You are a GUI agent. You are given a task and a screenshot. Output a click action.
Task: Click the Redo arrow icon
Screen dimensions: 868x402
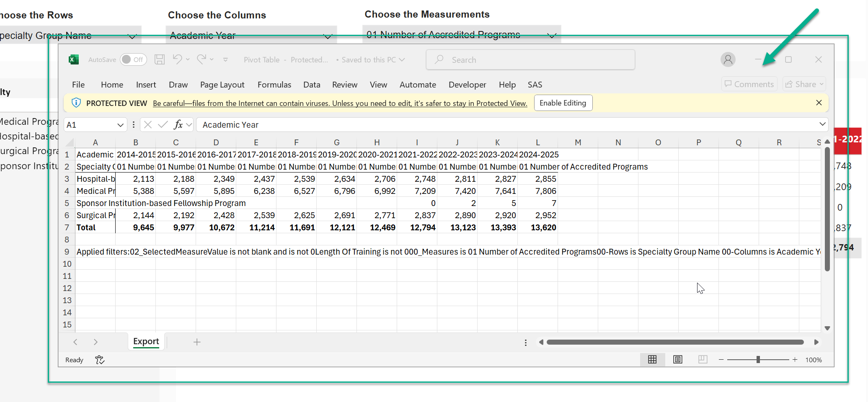click(201, 59)
